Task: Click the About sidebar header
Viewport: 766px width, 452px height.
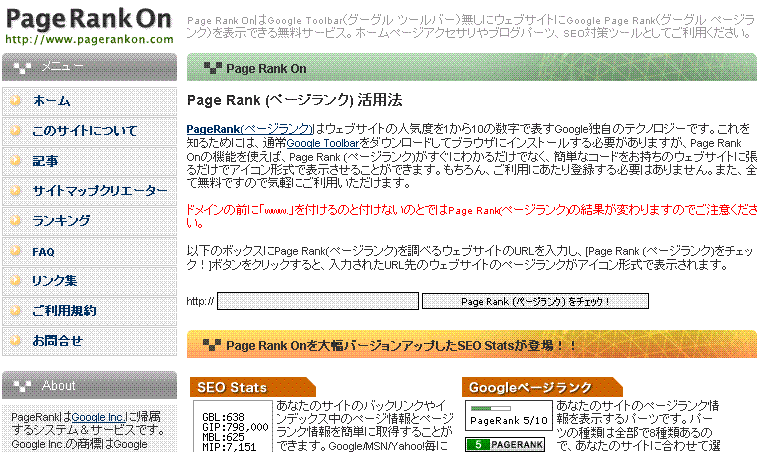Action: click(89, 386)
